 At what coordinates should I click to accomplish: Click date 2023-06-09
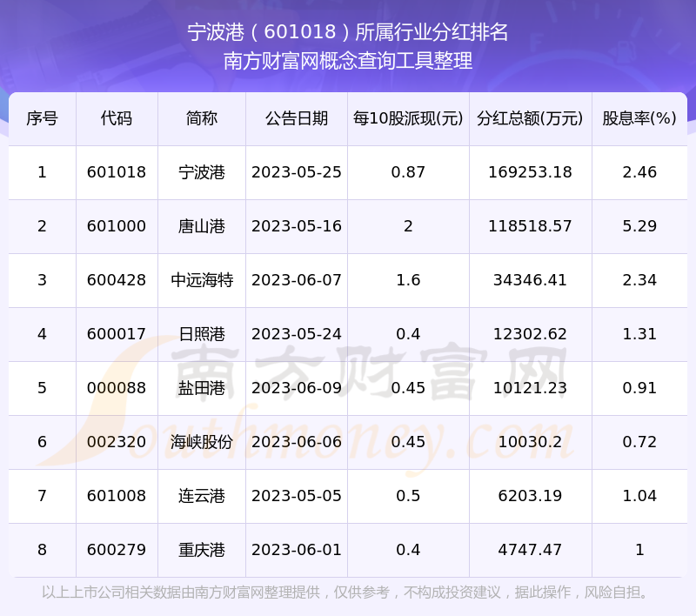(297, 388)
